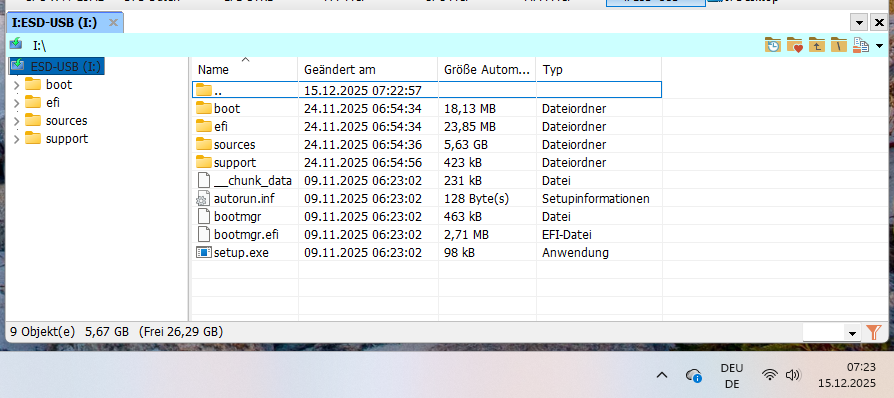
Task: Sort by Typ column header
Action: (599, 70)
